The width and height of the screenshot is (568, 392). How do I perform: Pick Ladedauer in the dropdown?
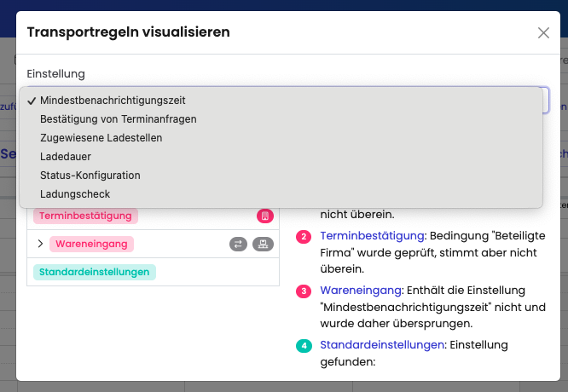(x=66, y=157)
